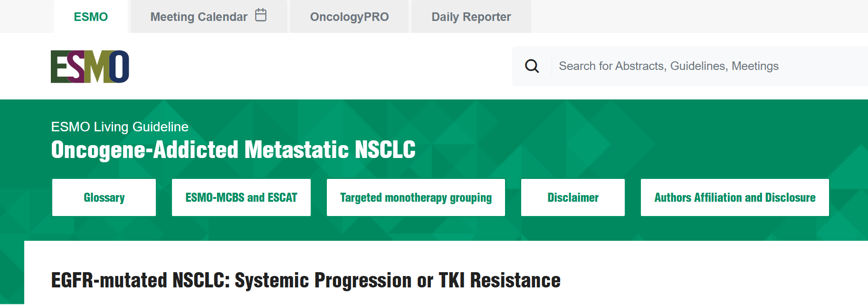Screen dimensions: 868x305
Task: Click the calendar icon beside Meeting Calendar
Action: click(x=261, y=15)
